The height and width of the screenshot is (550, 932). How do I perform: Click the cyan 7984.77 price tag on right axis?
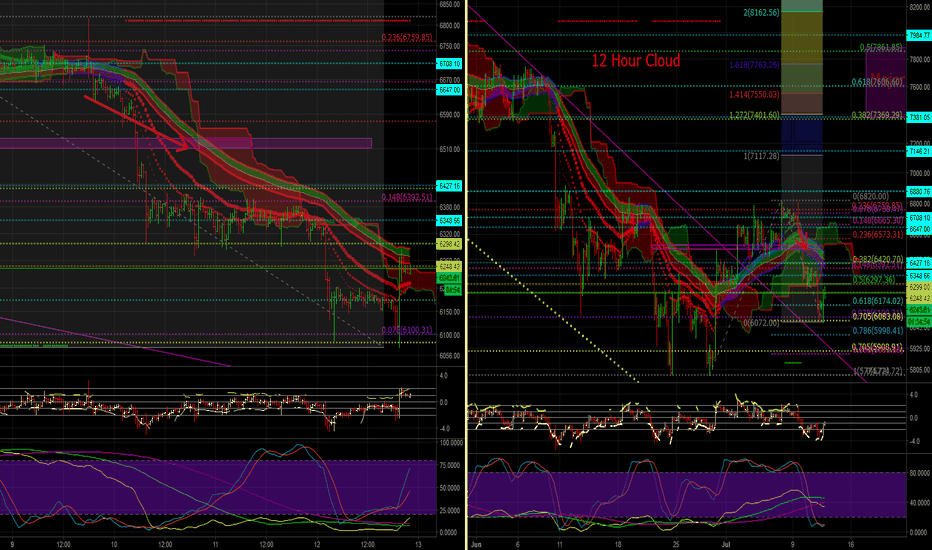coord(919,36)
